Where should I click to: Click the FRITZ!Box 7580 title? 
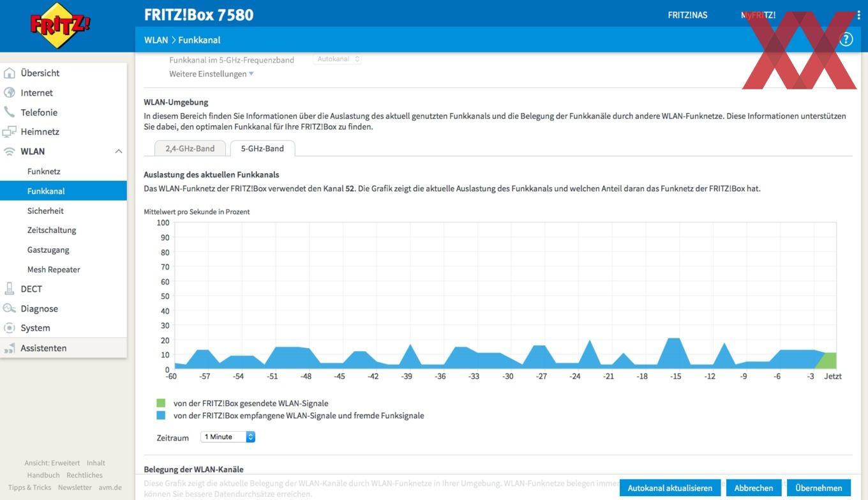click(x=199, y=14)
